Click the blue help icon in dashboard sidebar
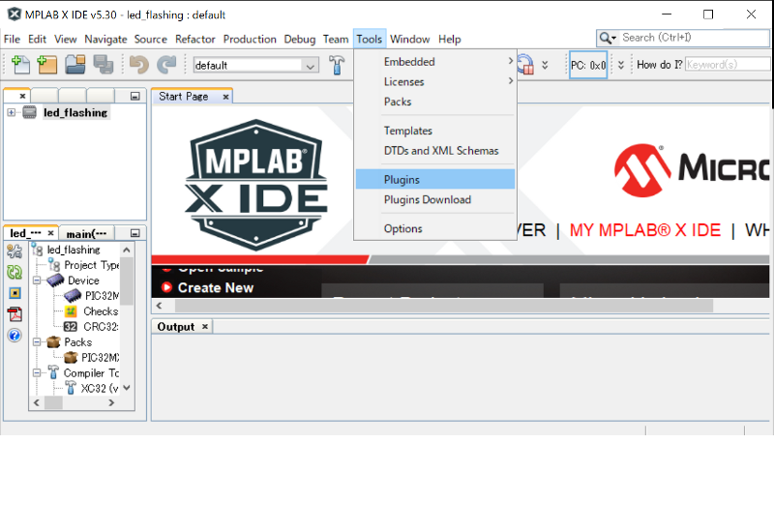 point(15,335)
